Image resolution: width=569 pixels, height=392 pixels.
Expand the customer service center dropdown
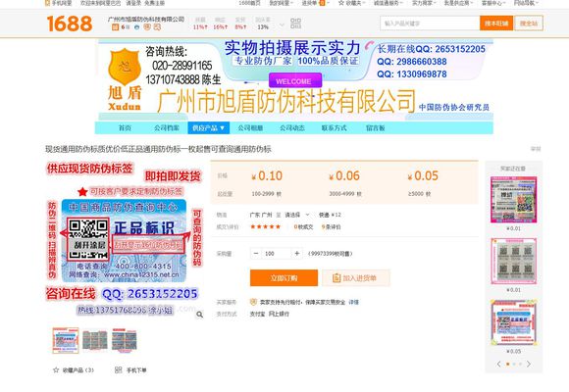click(493, 3)
